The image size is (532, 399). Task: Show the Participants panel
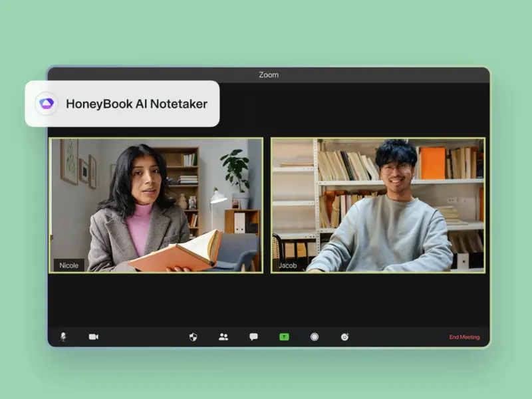point(223,336)
